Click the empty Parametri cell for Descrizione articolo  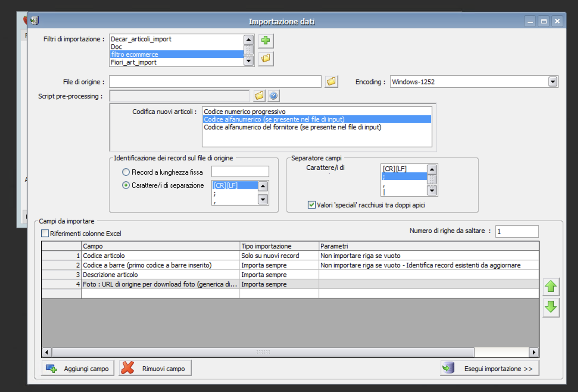point(429,275)
